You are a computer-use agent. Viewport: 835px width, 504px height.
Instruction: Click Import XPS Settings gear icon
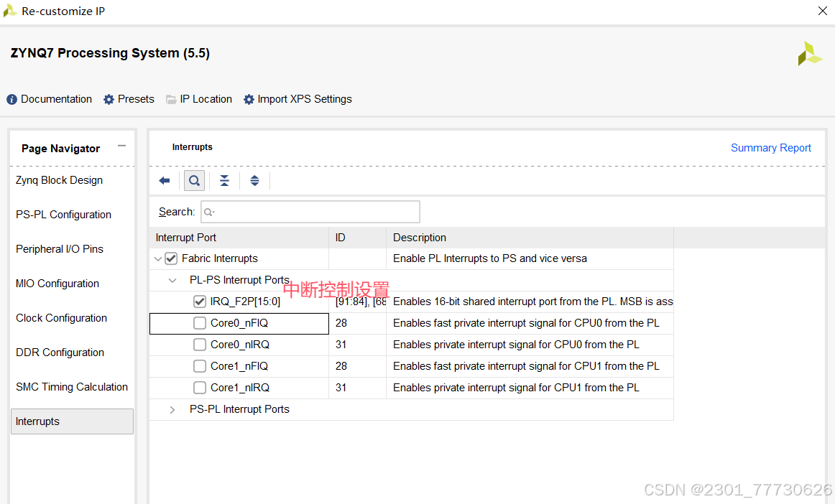click(249, 100)
